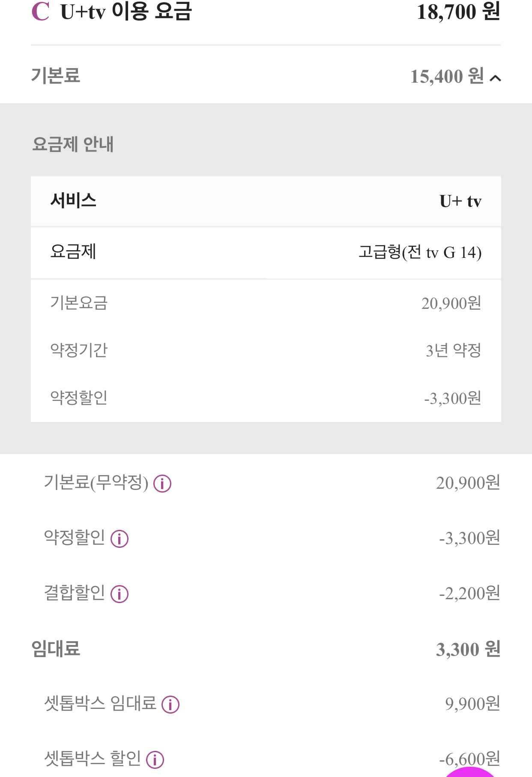532x777 pixels.
Task: Tap info icon beside 기본료(무약정)
Action: 162,484
